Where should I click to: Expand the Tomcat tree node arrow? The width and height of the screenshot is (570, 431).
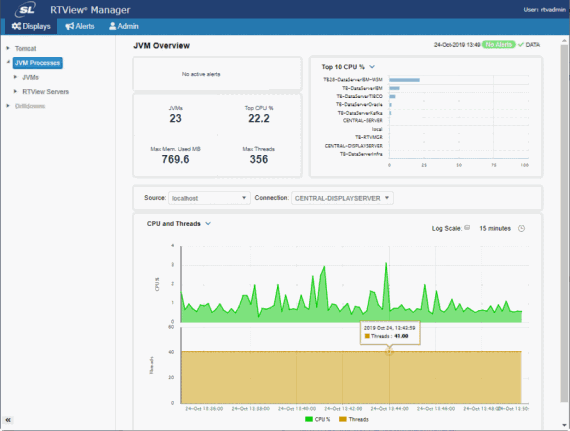[x=8, y=48]
